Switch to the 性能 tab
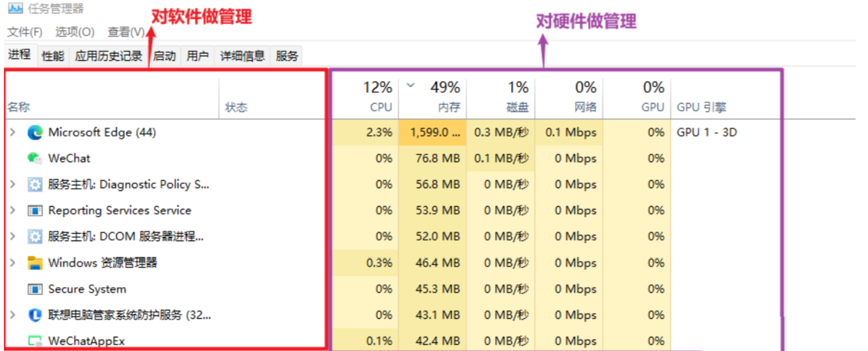The height and width of the screenshot is (351, 868). pos(53,56)
